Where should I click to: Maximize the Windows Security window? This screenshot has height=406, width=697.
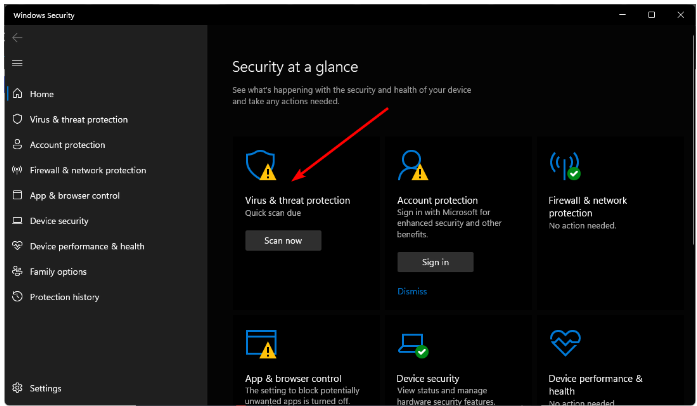coord(651,15)
